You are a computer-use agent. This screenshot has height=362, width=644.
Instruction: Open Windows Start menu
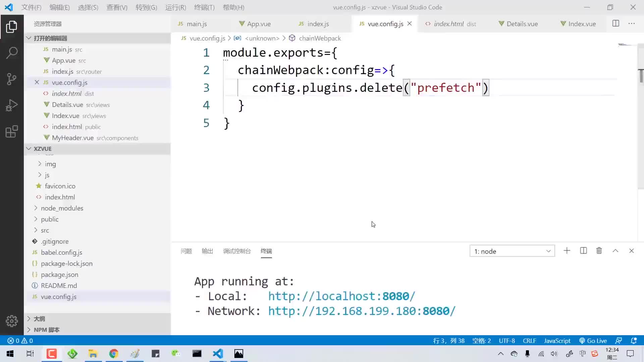(x=10, y=354)
